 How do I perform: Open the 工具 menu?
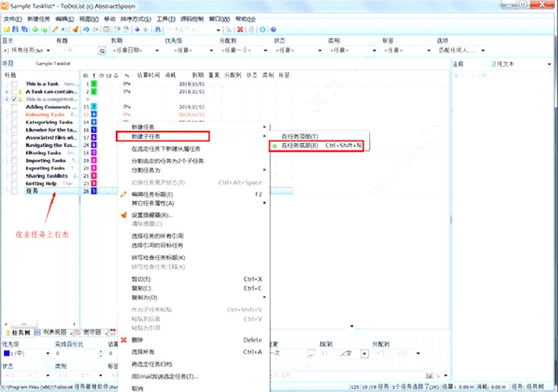[x=165, y=19]
